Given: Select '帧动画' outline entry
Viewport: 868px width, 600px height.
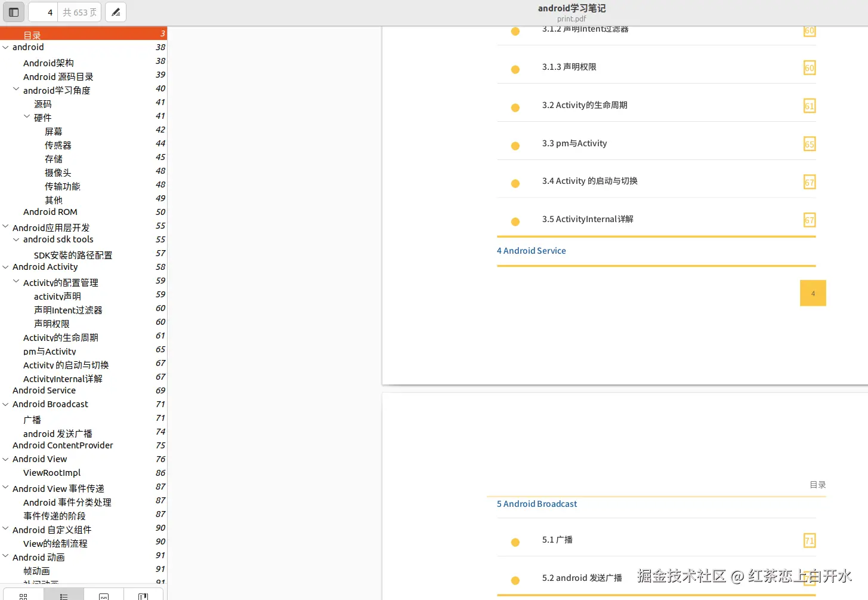Looking at the screenshot, I should click(36, 571).
